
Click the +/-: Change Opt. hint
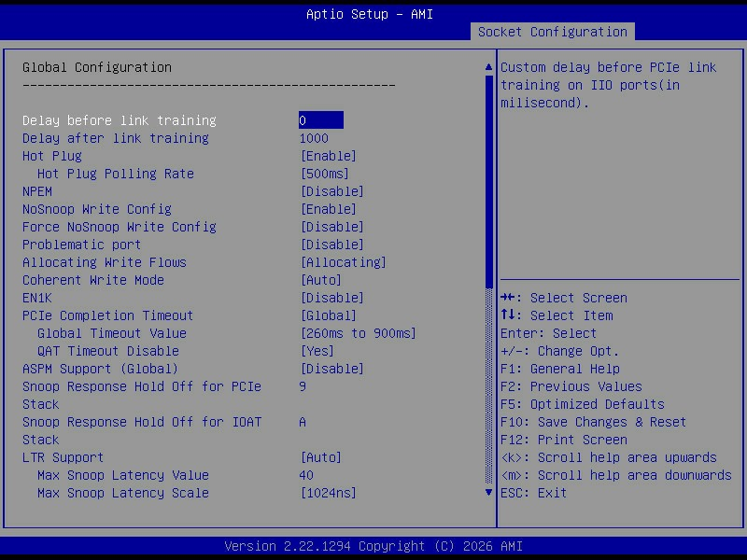(559, 351)
